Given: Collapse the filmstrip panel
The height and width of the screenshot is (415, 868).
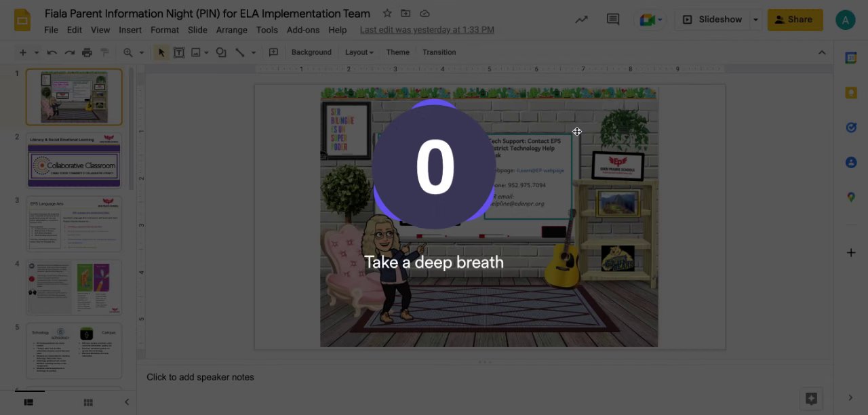Looking at the screenshot, I should coord(126,402).
